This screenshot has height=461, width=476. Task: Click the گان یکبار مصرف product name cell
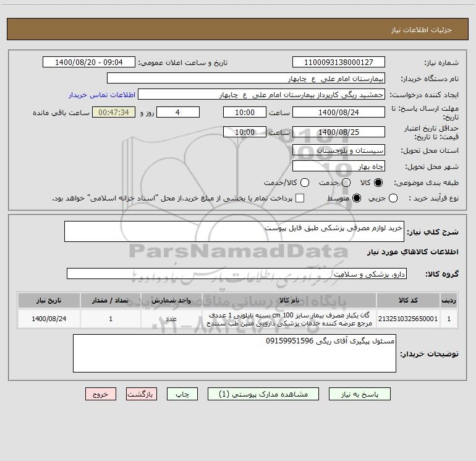(289, 319)
